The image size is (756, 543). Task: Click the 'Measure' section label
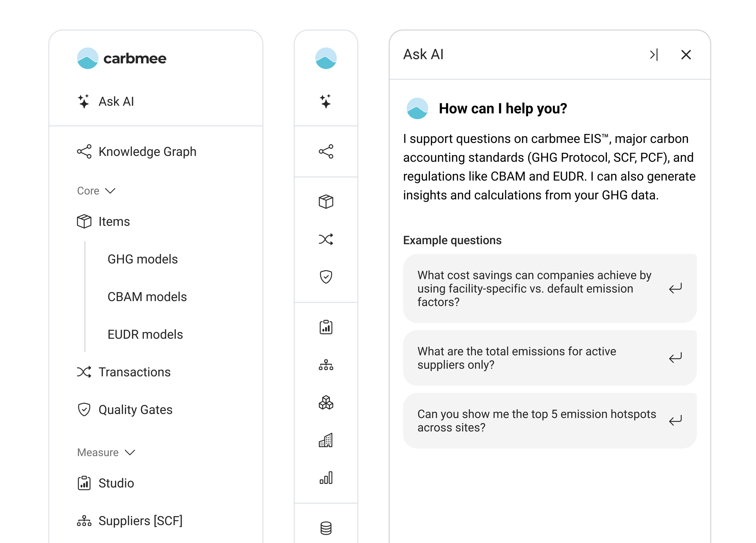(98, 452)
